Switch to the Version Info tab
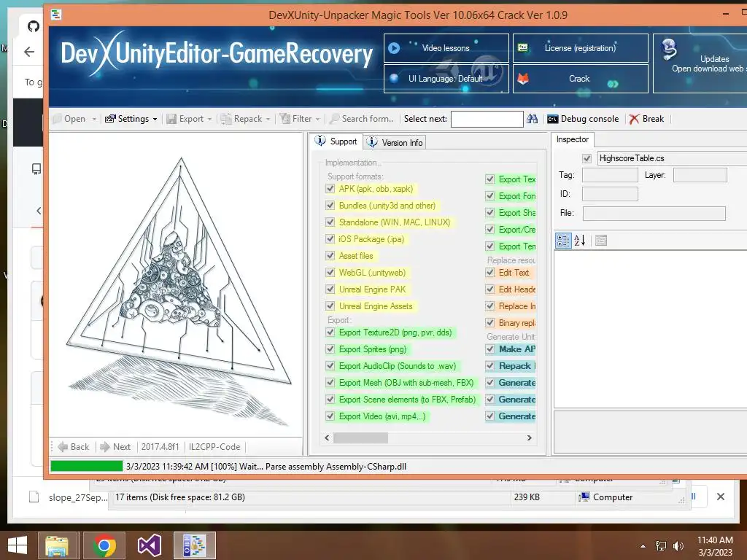747x560 pixels. [395, 142]
